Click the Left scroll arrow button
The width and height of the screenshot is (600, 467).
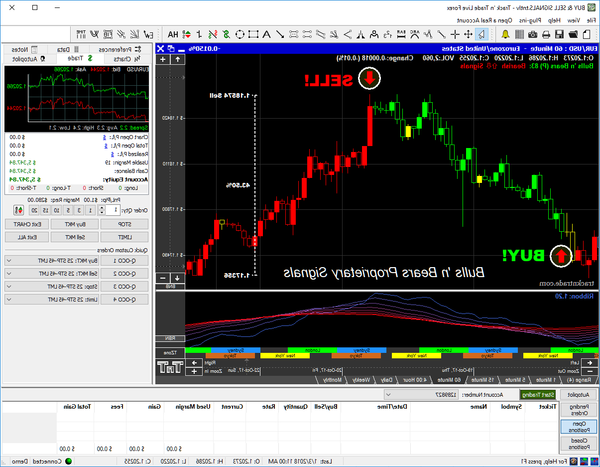pyautogui.click(x=590, y=362)
